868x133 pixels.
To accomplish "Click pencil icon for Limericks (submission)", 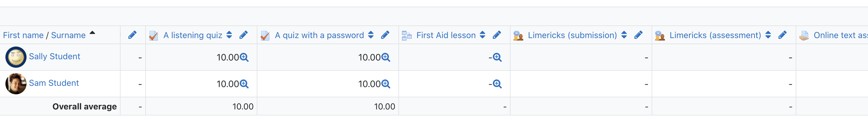I will tap(638, 35).
